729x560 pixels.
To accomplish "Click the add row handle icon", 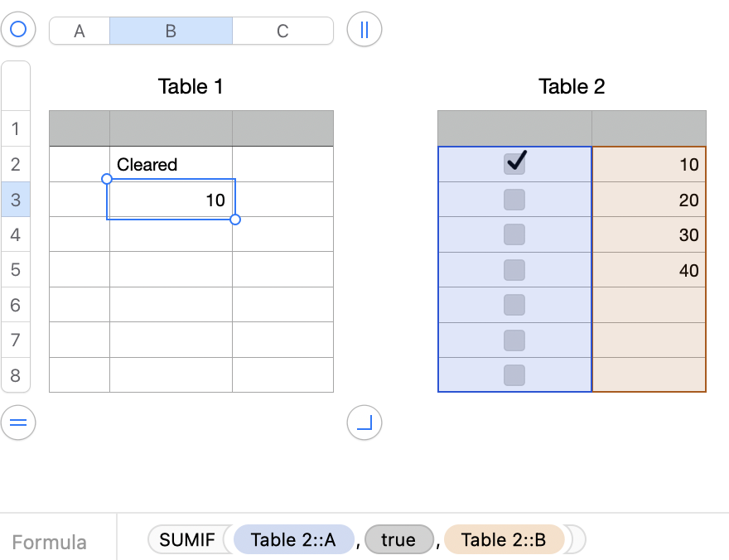I will pyautogui.click(x=17, y=423).
